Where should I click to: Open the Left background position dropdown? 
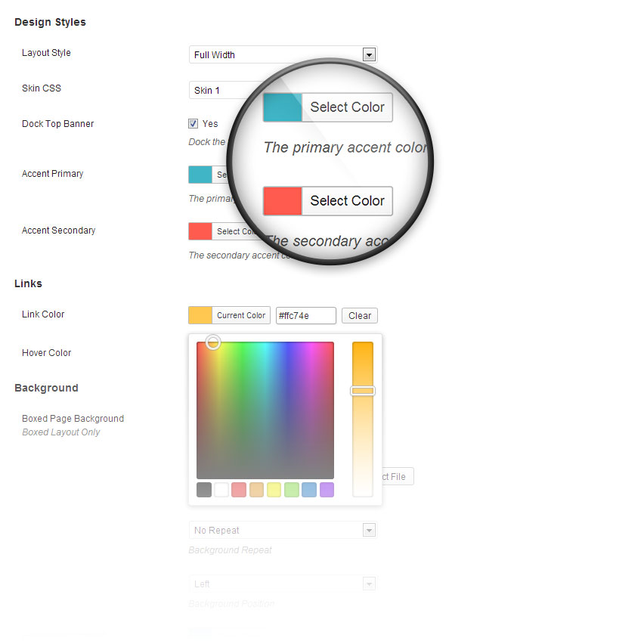tap(282, 584)
